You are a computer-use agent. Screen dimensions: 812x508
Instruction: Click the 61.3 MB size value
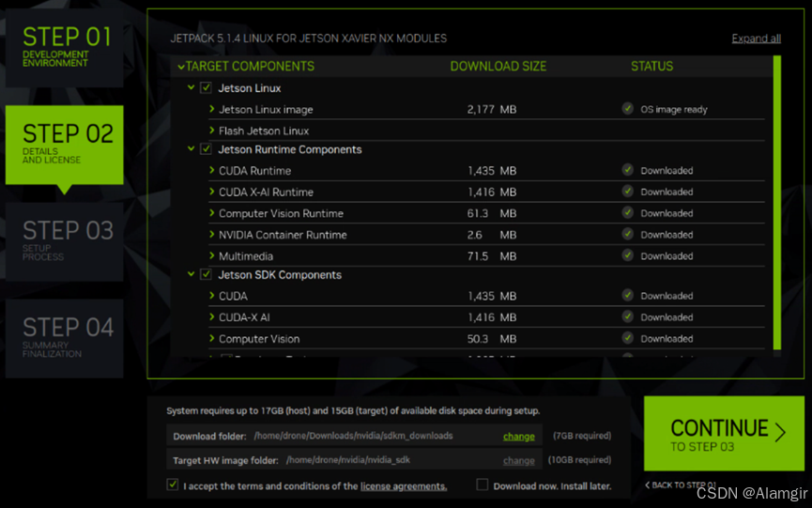tap(492, 213)
